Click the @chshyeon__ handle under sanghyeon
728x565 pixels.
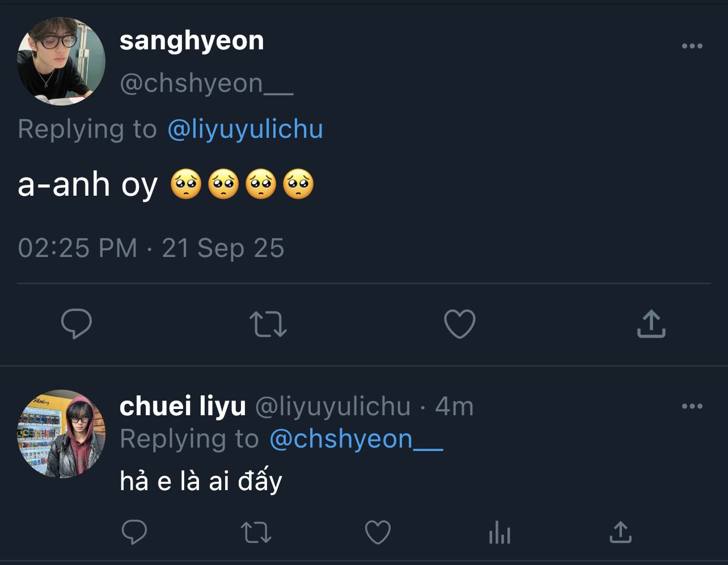pyautogui.click(x=206, y=84)
